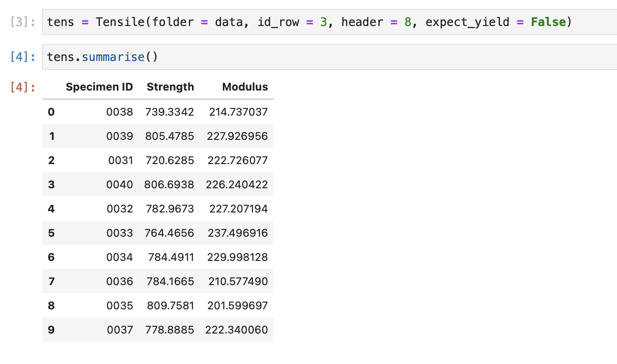617x364 pixels.
Task: Select row index 2
Action: pos(51,160)
